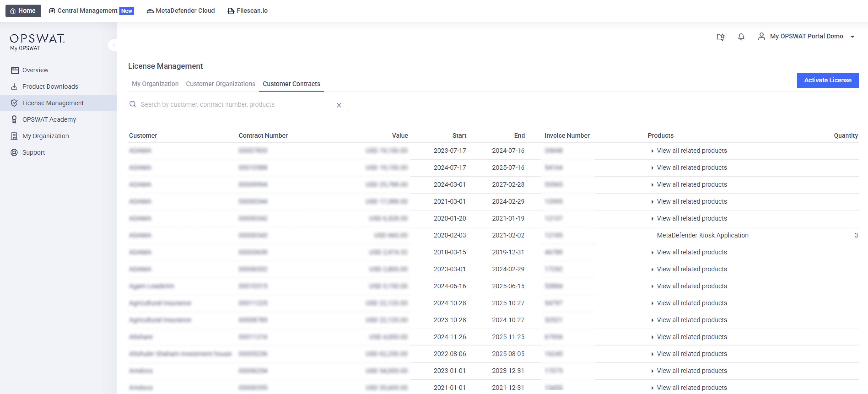Open the feedback star icon
This screenshot has width=868, height=394.
(x=720, y=37)
